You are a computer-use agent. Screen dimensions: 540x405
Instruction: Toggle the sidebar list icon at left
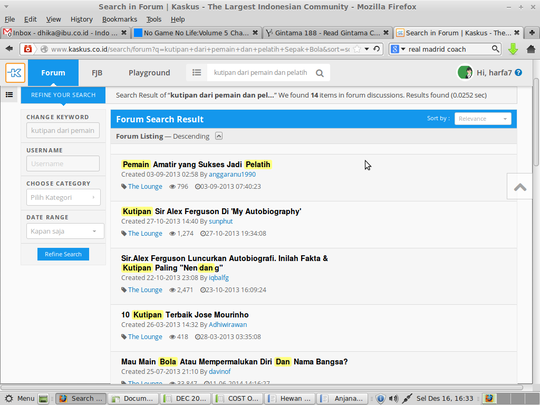pos(9,94)
